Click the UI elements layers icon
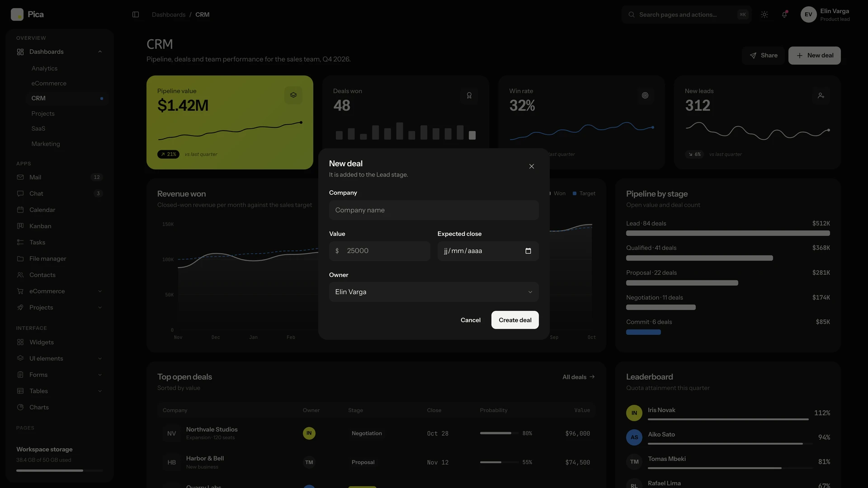The width and height of the screenshot is (868, 488). coord(20,358)
